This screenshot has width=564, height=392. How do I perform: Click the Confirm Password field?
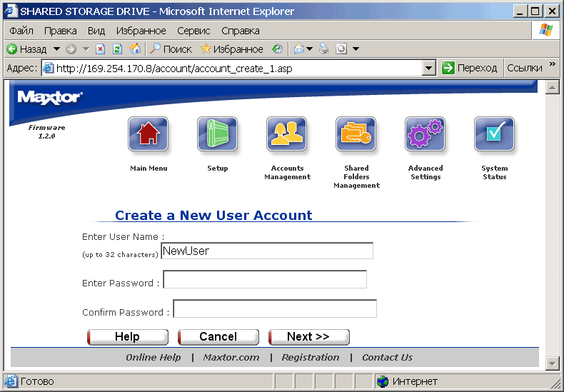click(275, 308)
